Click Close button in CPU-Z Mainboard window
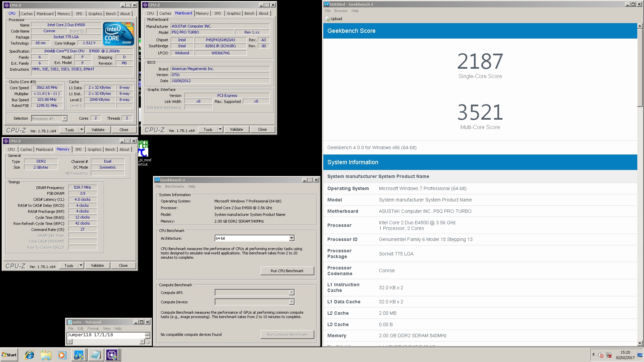Viewport: 644px width, 362px height. [x=262, y=129]
